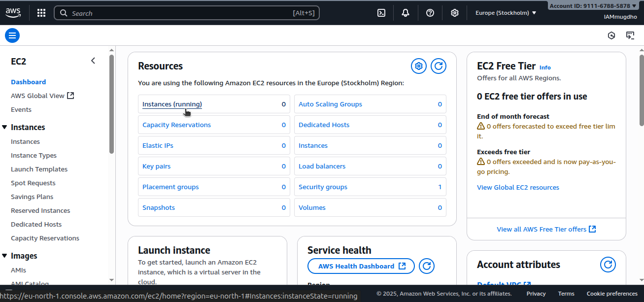This screenshot has height=302, width=644.
Task: Refresh the Account attributes panel
Action: 608,264
